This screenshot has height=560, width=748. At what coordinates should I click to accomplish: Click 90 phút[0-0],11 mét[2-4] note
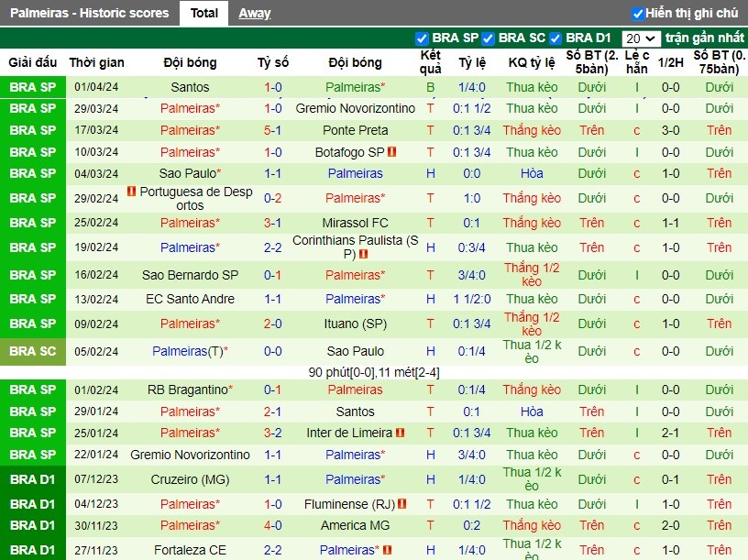click(x=374, y=372)
